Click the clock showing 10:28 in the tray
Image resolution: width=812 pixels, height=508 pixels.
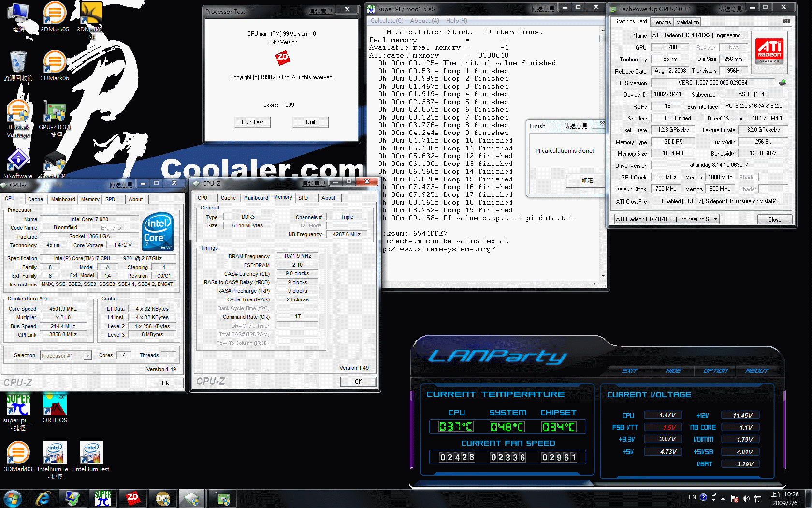point(784,498)
